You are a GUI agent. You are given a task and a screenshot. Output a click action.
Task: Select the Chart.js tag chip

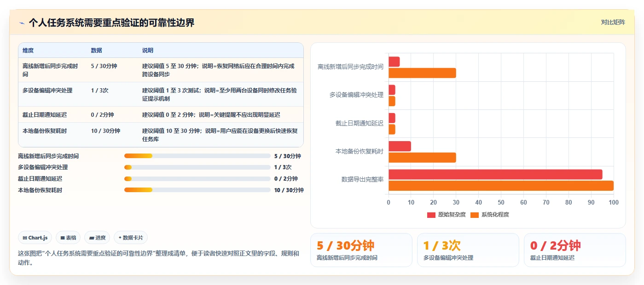tap(35, 238)
